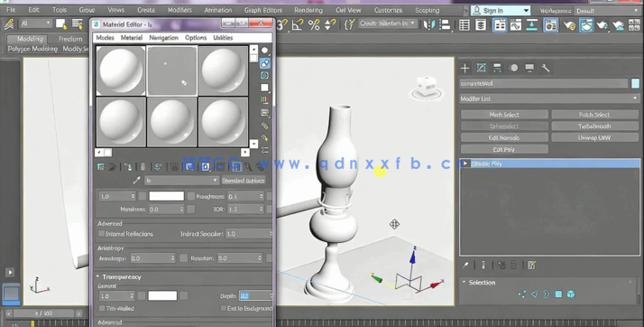Open the Options menu in Material Editor
This screenshot has height=327, width=644.
[x=196, y=37]
